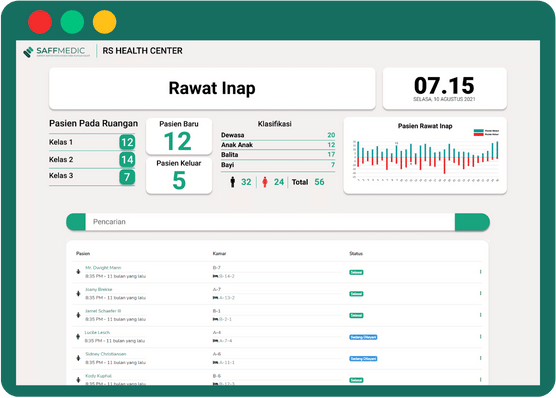Open the three-dot menu for Sidney Christiansen
The height and width of the screenshot is (398, 556).
click(x=480, y=358)
